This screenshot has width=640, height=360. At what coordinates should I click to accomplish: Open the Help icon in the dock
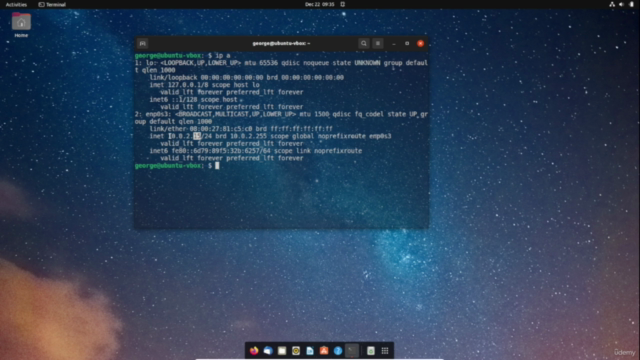(x=338, y=351)
